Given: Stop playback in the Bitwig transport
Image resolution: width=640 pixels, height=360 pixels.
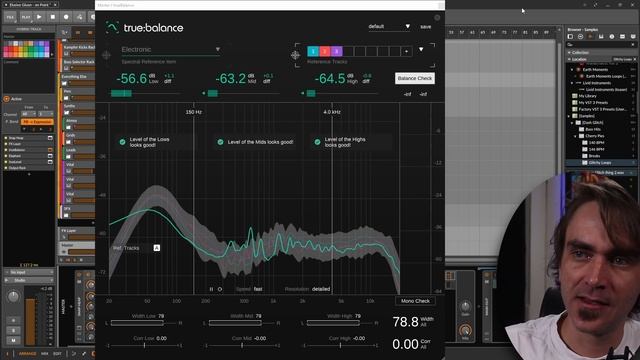Looking at the screenshot, I should click(x=53, y=17).
